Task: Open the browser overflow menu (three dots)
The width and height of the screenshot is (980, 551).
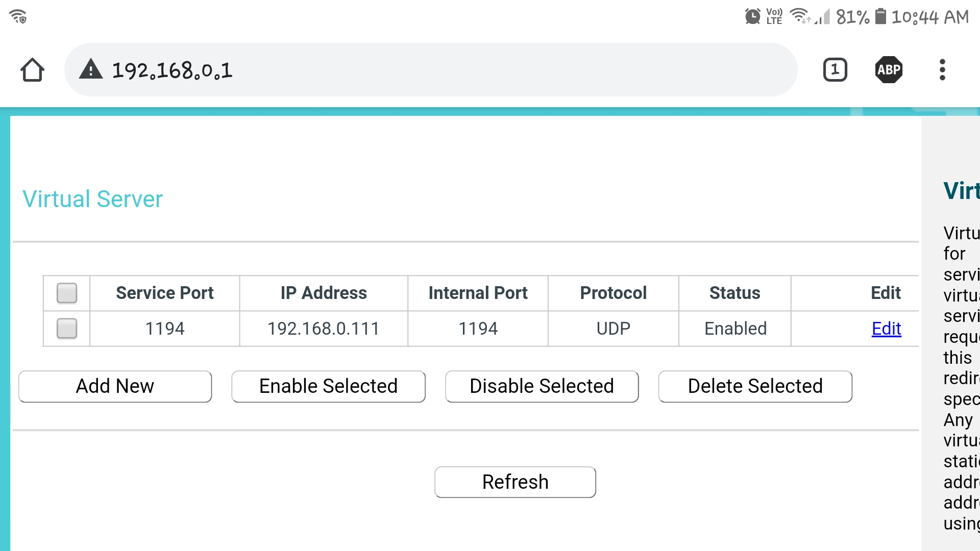Action: 942,70
